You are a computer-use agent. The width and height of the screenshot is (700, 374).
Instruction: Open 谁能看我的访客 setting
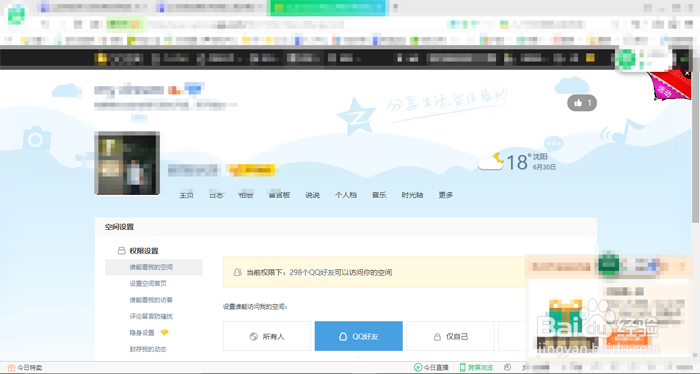coord(151,300)
